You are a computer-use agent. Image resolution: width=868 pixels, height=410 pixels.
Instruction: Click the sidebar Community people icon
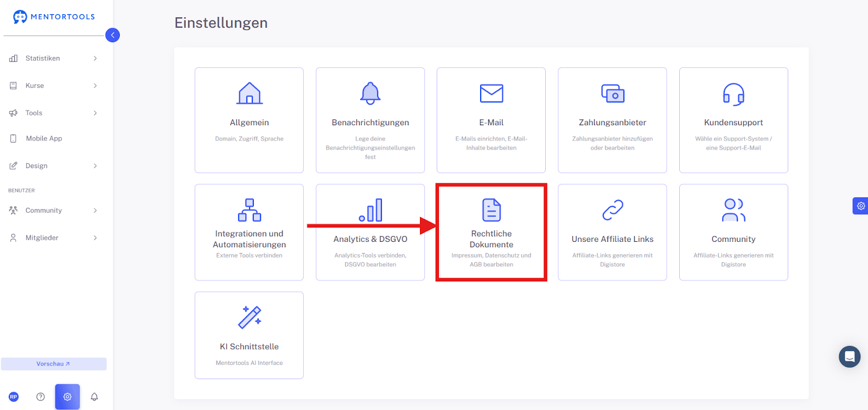coord(14,210)
